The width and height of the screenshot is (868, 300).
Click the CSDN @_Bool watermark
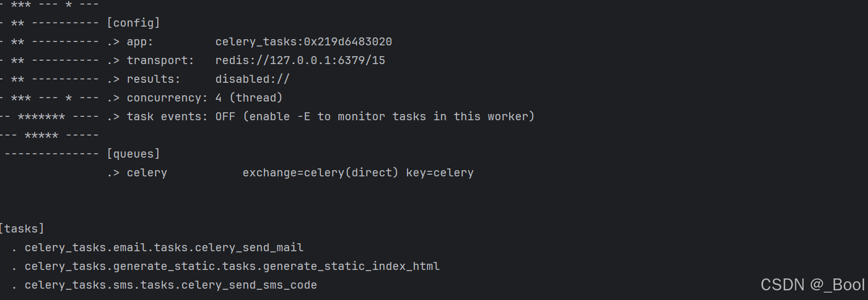click(812, 285)
